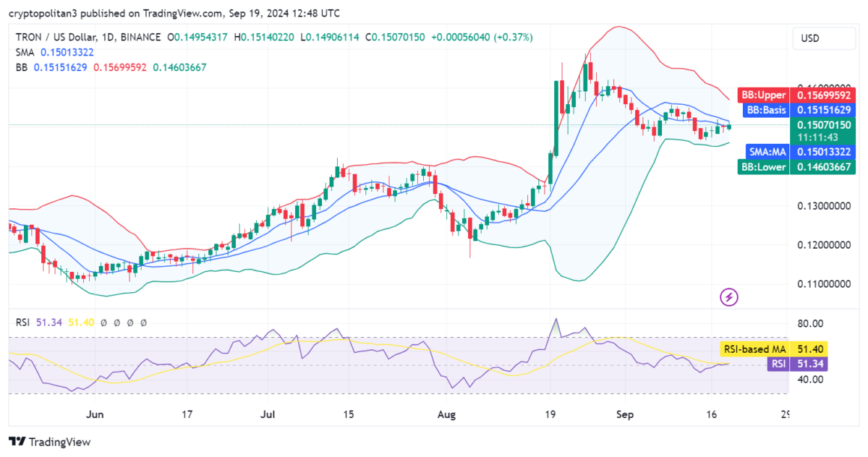Image resolution: width=868 pixels, height=457 pixels.
Task: Click the SMA value 0.15013322 in legend
Action: coord(67,52)
